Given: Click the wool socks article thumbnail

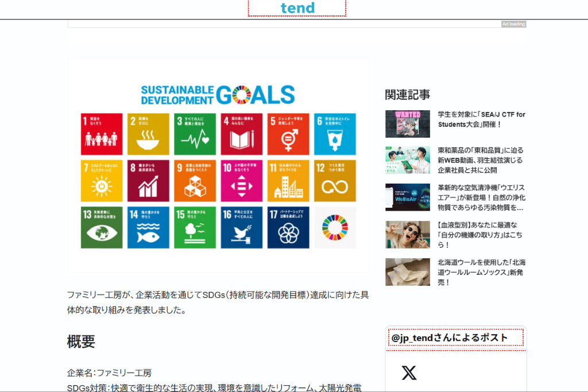Looking at the screenshot, I should click(408, 272).
